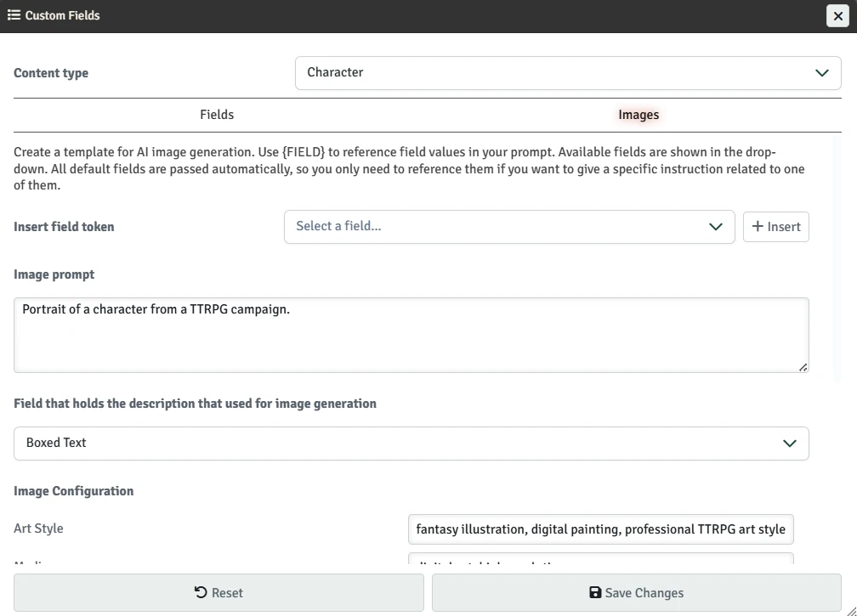Viewport: 857px width, 616px height.
Task: Focus the Art Style text input
Action: click(x=600, y=529)
